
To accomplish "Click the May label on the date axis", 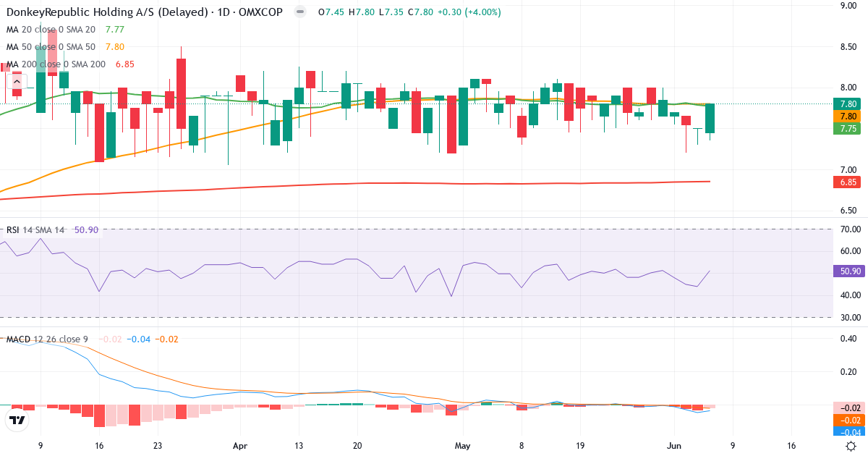I will coord(461,446).
